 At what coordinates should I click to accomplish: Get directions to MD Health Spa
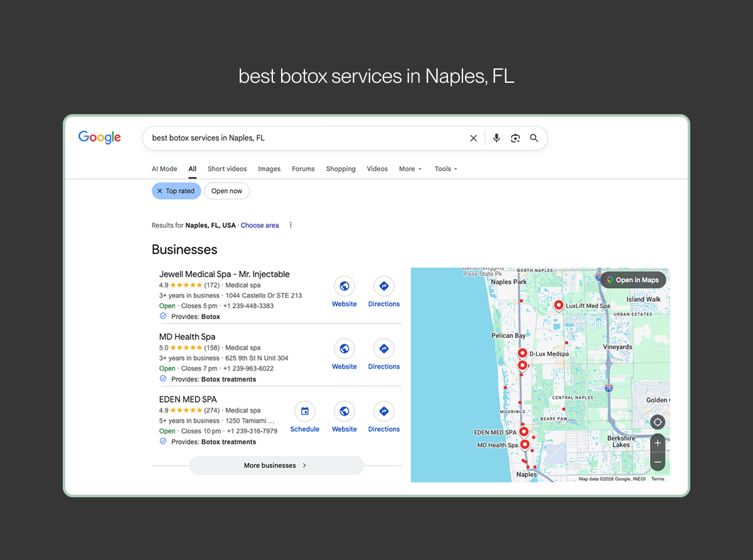[x=384, y=349]
